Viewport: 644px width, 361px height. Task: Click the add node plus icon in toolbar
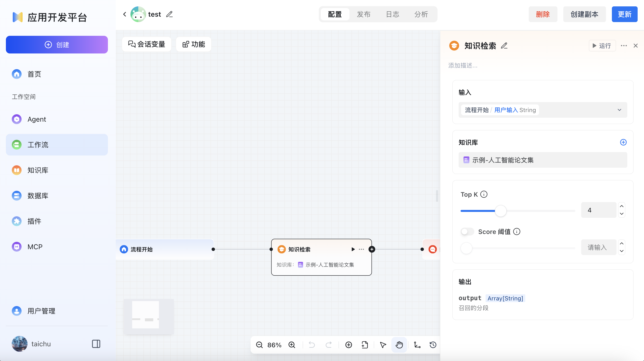tap(348, 345)
